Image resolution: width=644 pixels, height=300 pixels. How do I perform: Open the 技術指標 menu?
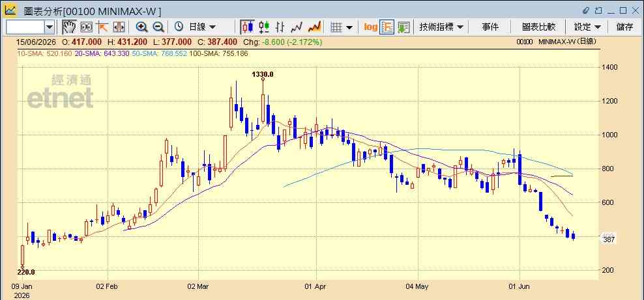pos(441,27)
